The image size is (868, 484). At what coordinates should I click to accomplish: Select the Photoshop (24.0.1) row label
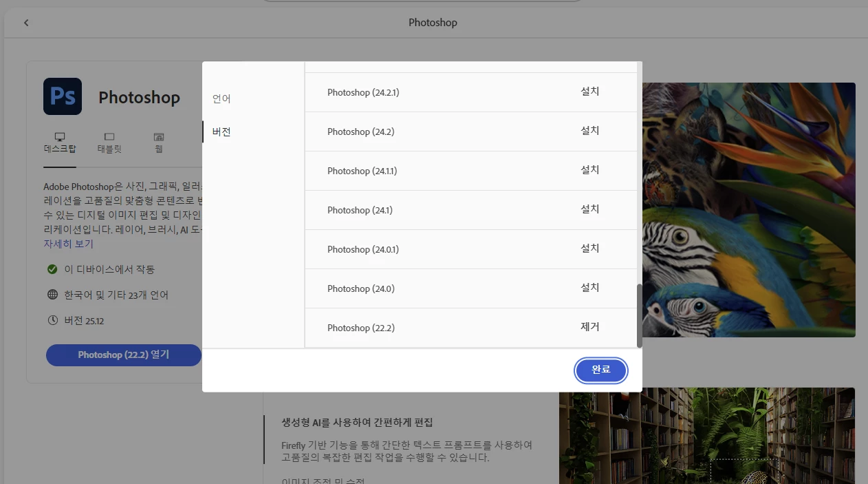[363, 249]
